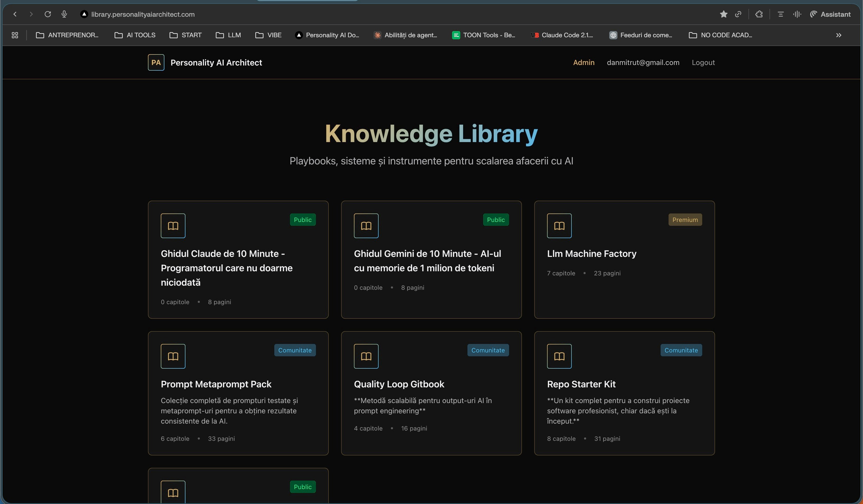This screenshot has width=863, height=504.
Task: Click the address bar URL field
Action: pyautogui.click(x=143, y=14)
